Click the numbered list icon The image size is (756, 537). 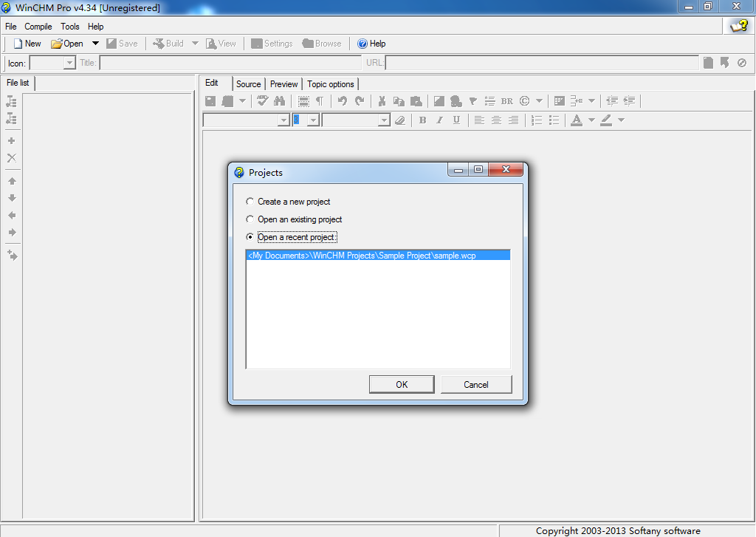coord(537,120)
